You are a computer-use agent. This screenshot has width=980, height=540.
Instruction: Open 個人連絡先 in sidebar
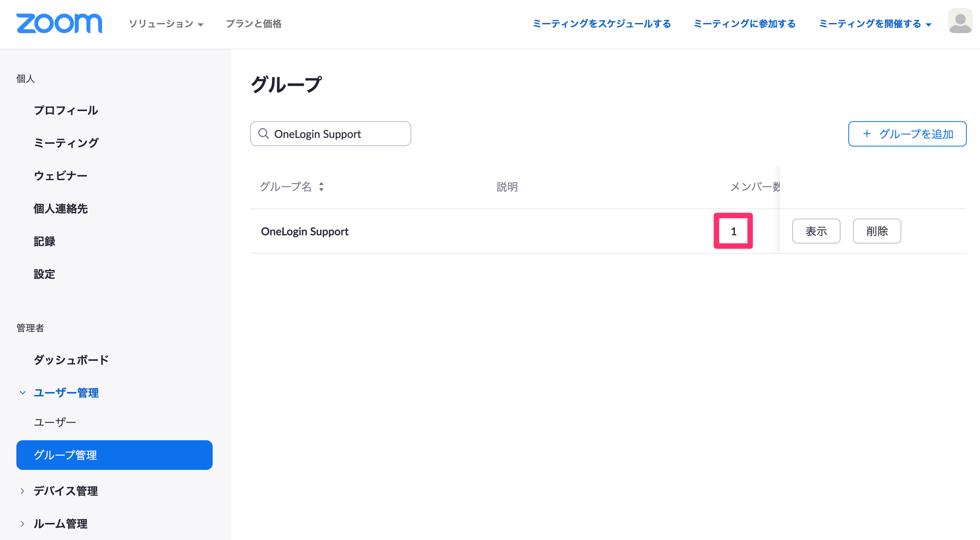coord(60,208)
